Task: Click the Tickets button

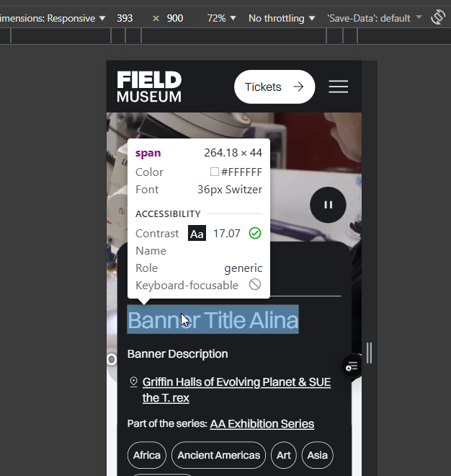Action: pos(274,87)
